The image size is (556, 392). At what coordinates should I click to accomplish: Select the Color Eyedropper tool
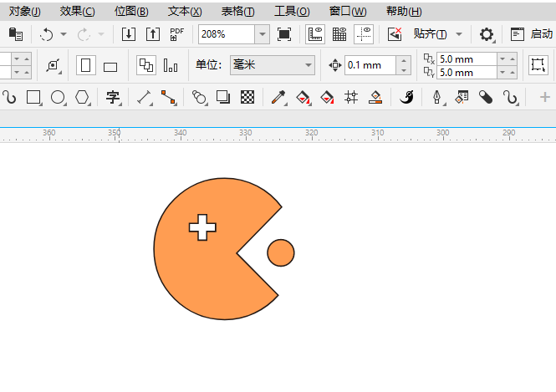point(278,98)
